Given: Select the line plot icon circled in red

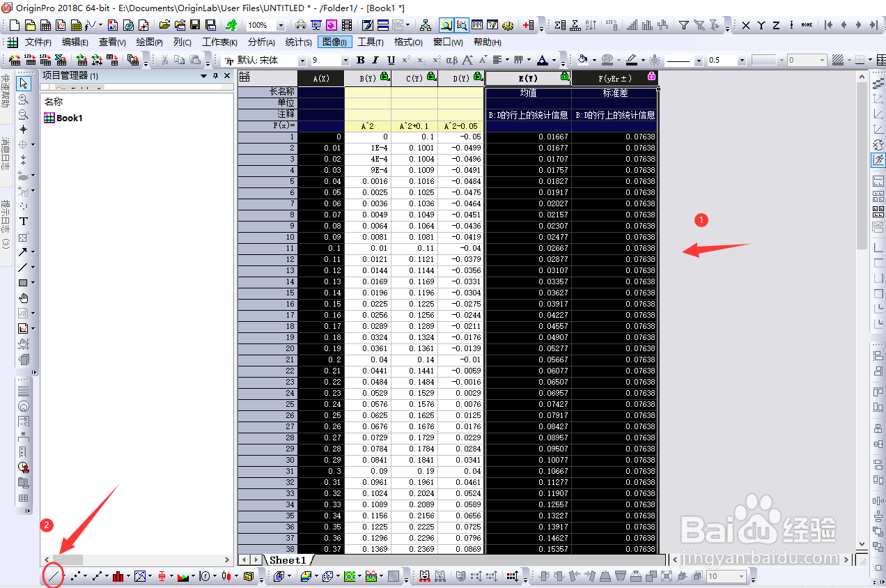Looking at the screenshot, I should point(53,576).
